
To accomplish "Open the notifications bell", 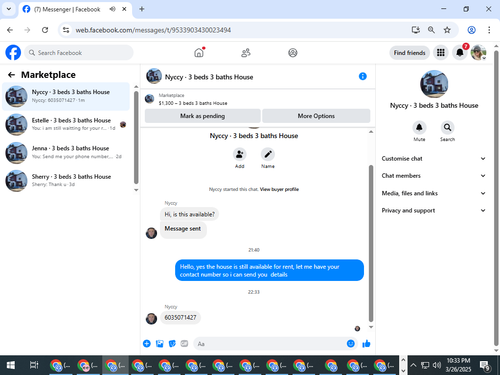I will point(460,53).
